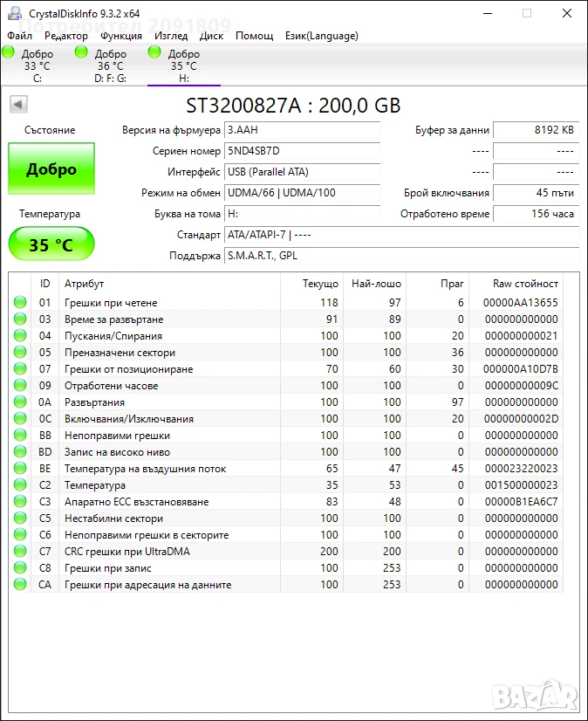588x721 pixels.
Task: Click status icon of row BB Непоправими грешки
Action: coord(20,435)
